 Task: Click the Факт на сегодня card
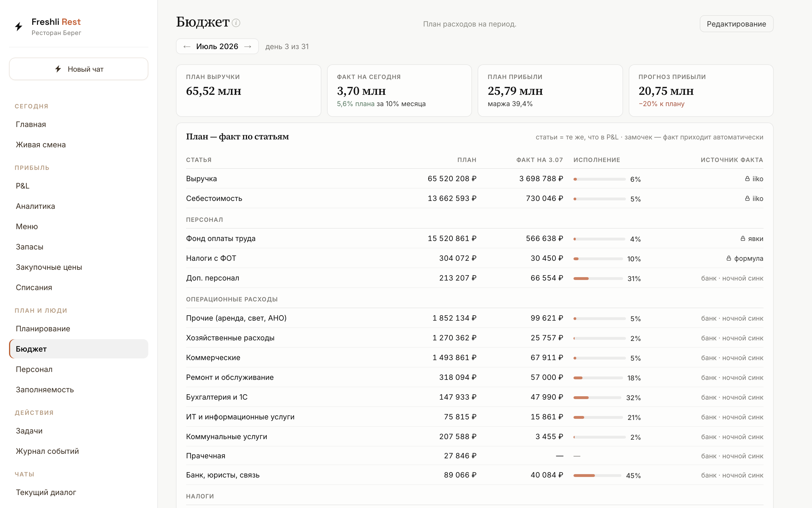pos(399,91)
